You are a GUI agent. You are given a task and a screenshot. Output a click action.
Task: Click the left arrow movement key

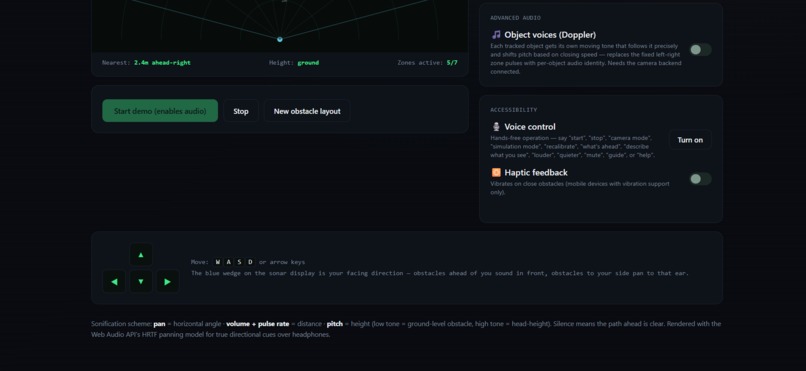pos(114,282)
